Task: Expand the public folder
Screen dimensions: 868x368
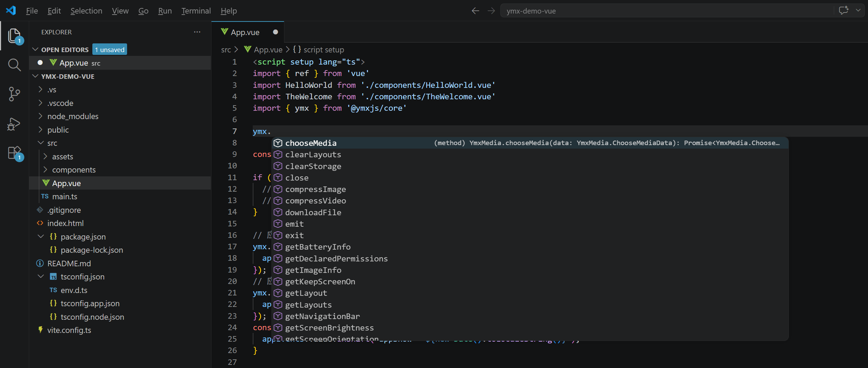Action: pos(40,129)
